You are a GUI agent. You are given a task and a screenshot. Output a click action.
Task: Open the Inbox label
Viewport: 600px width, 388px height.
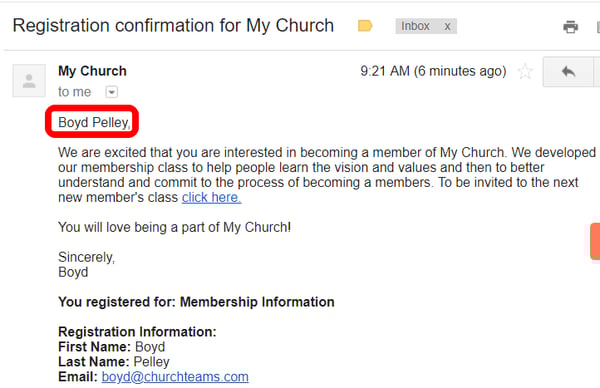pyautogui.click(x=415, y=26)
